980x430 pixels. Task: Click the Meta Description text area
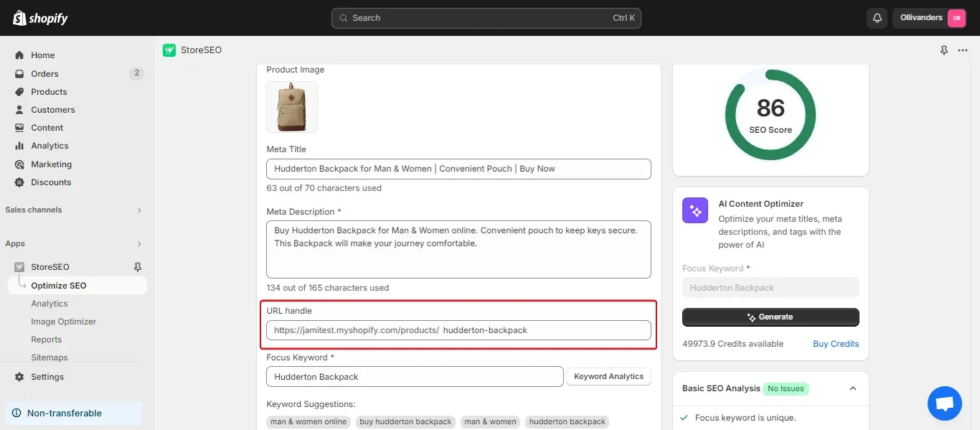pyautogui.click(x=458, y=249)
